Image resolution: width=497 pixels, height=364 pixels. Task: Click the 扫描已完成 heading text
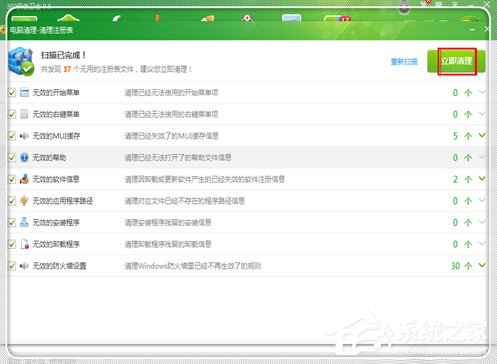click(x=63, y=55)
